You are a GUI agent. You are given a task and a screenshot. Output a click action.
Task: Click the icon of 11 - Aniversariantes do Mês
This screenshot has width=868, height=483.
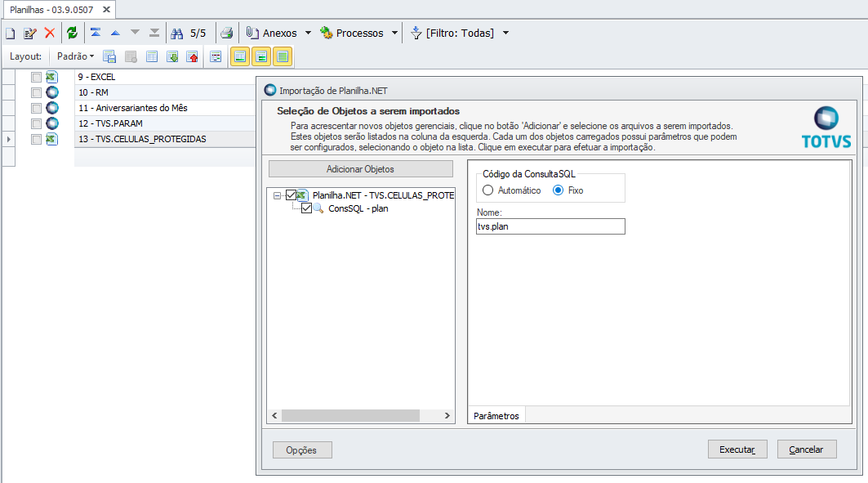[x=52, y=108]
